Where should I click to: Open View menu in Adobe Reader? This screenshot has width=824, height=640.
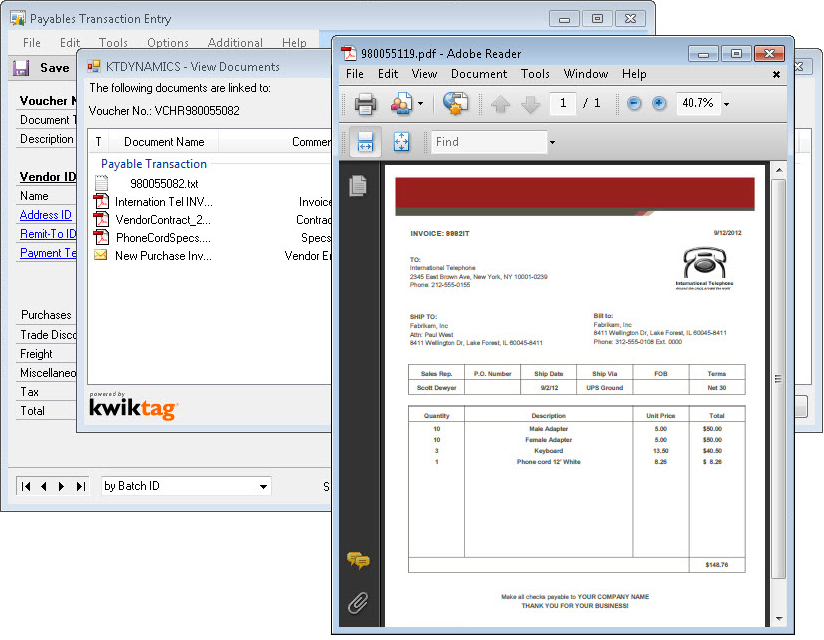(424, 74)
